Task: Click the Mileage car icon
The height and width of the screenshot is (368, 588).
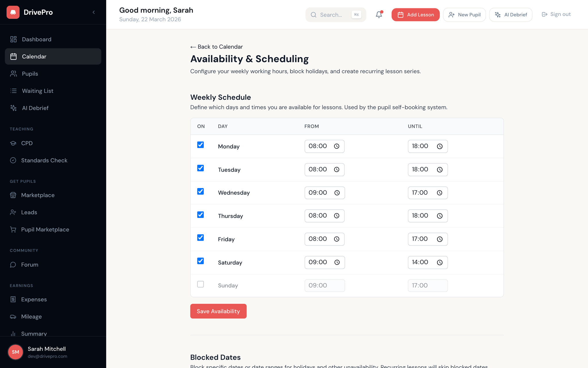Action: [x=13, y=317]
